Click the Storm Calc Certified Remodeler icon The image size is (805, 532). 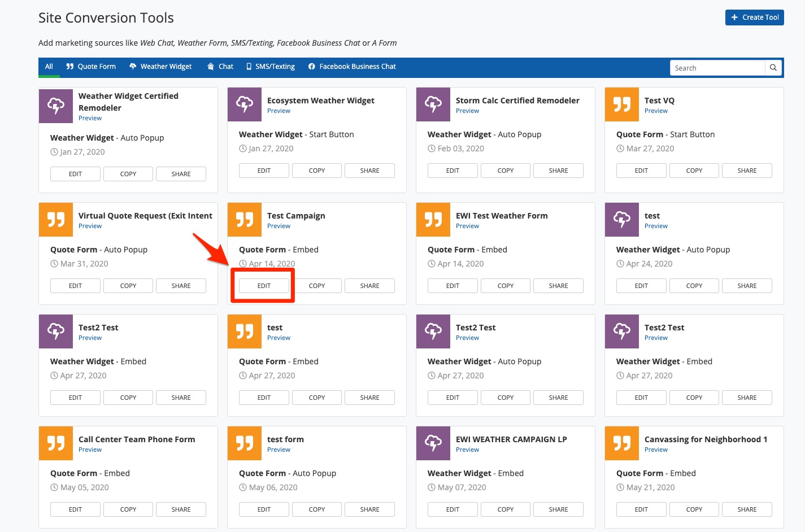pyautogui.click(x=433, y=104)
